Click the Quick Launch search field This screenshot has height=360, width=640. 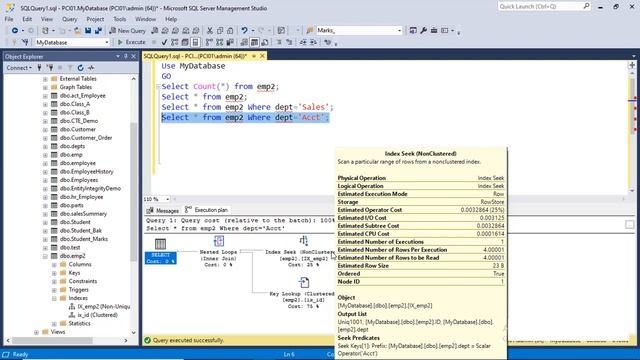(544, 7)
